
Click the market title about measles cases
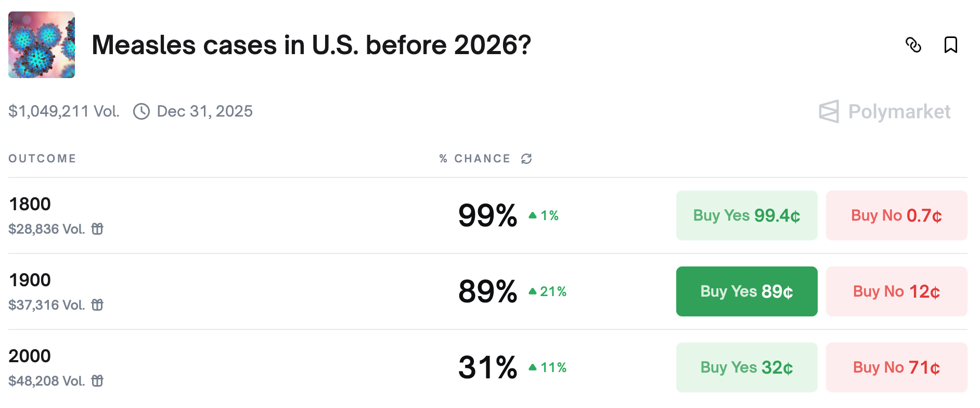click(311, 45)
